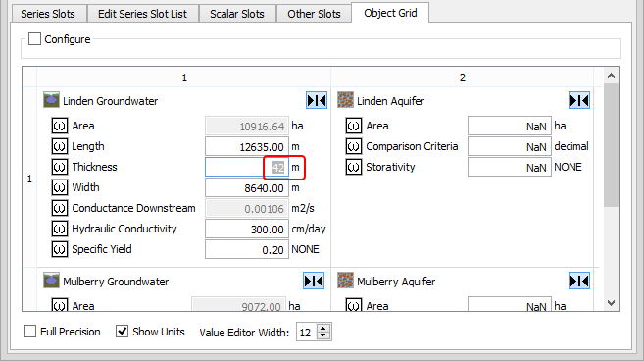This screenshot has height=361, width=644.
Task: Click collapse icon beside Mulberry Aquifer
Action: coord(579,281)
